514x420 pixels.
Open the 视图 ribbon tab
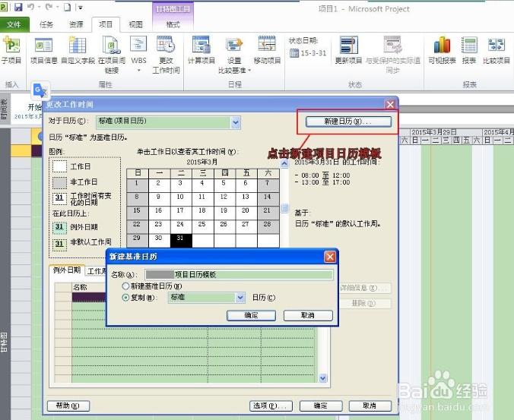135,24
